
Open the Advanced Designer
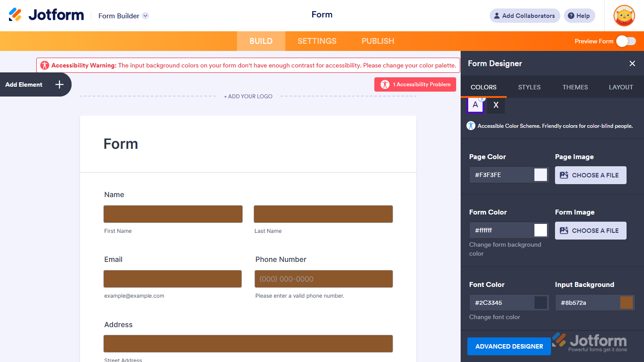click(x=509, y=346)
